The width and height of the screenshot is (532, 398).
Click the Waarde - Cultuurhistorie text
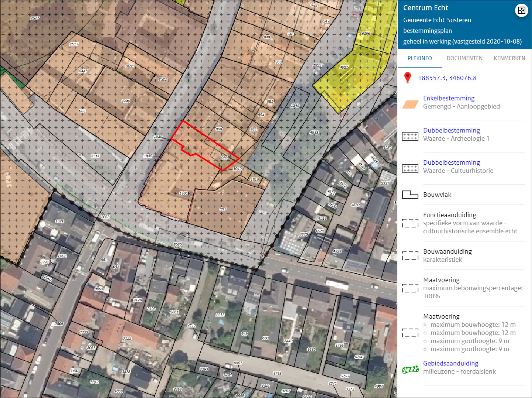point(458,171)
